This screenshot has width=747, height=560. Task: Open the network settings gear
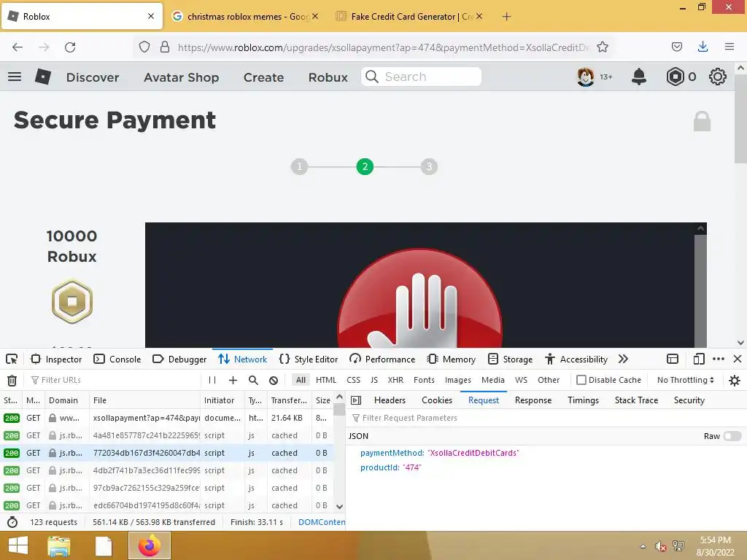click(734, 380)
